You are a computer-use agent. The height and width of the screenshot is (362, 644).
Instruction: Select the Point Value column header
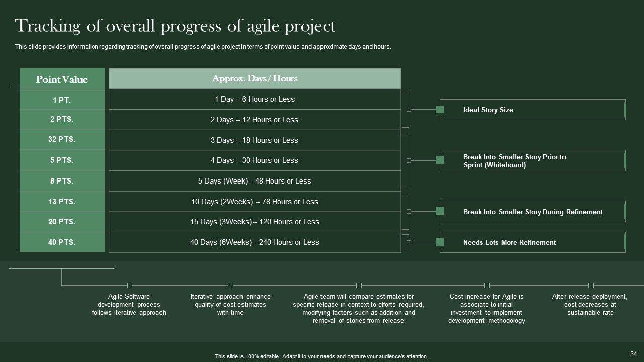(x=62, y=79)
